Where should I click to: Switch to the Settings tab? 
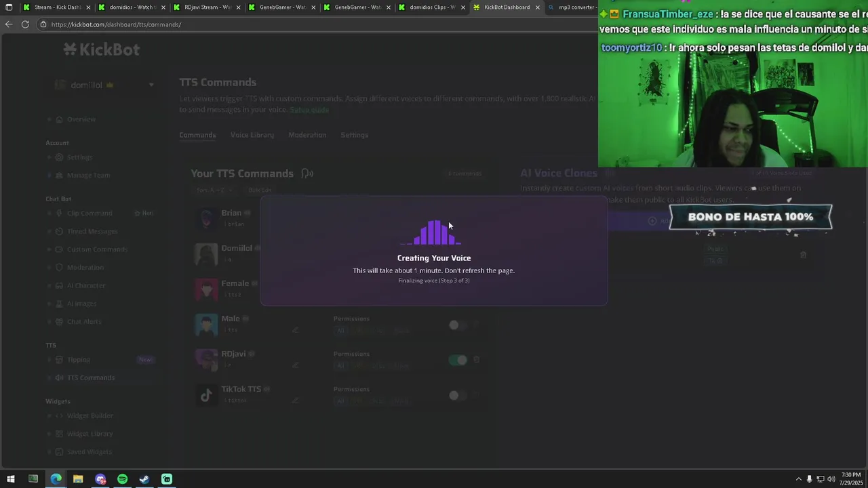pos(354,135)
